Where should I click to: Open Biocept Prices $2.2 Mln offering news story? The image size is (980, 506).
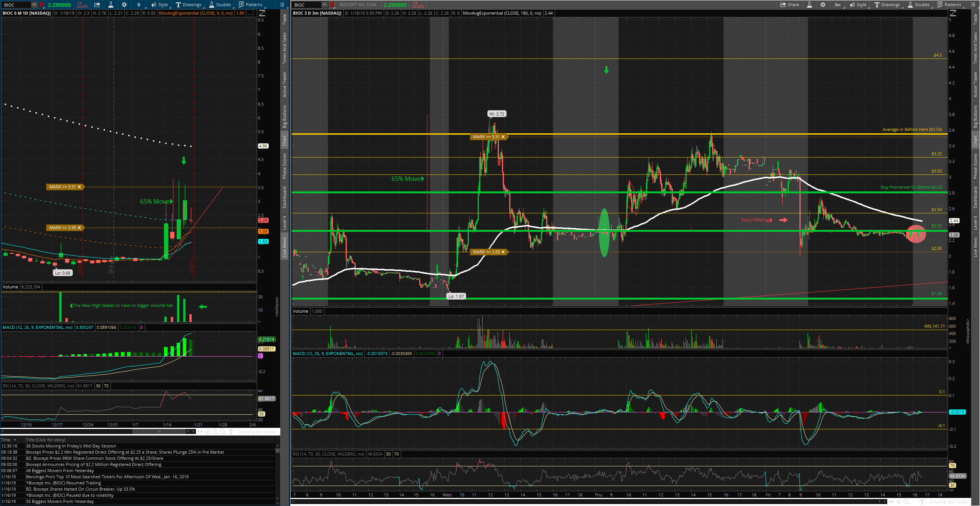pos(125,452)
